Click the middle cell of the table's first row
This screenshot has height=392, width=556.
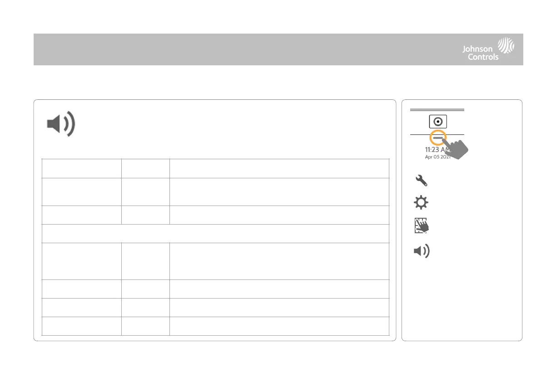[145, 168]
